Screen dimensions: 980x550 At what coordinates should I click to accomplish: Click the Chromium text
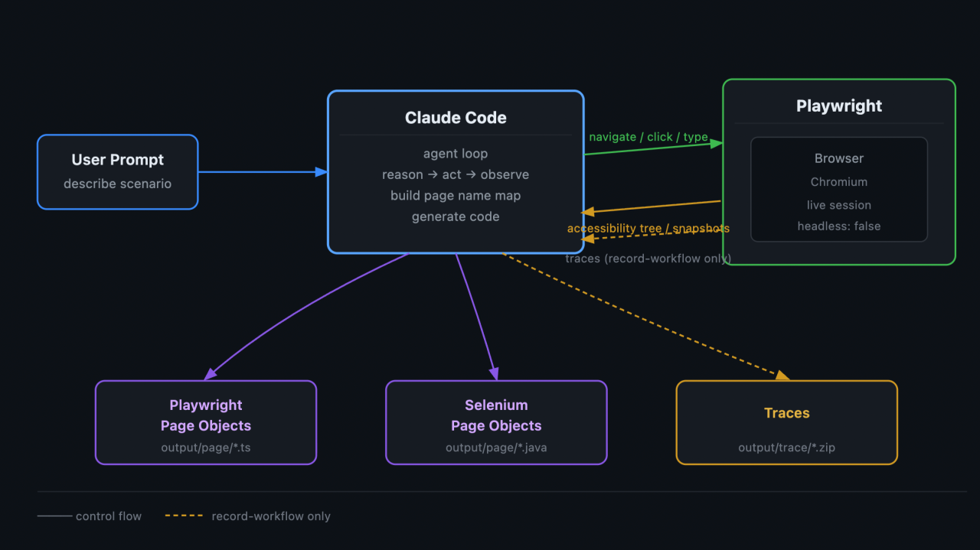click(839, 182)
